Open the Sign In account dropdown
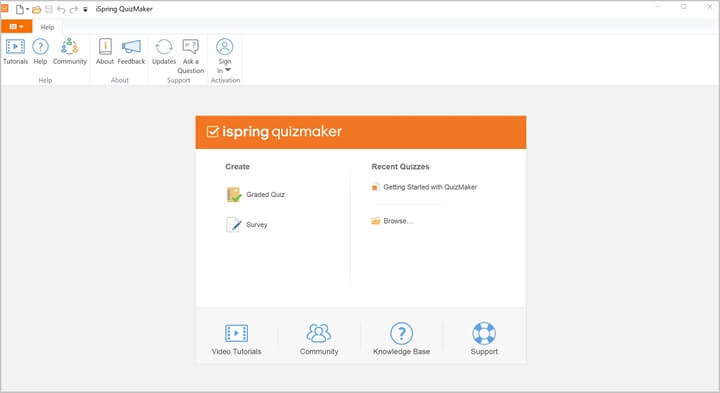Viewport: 720px width, 393px height. click(x=225, y=56)
